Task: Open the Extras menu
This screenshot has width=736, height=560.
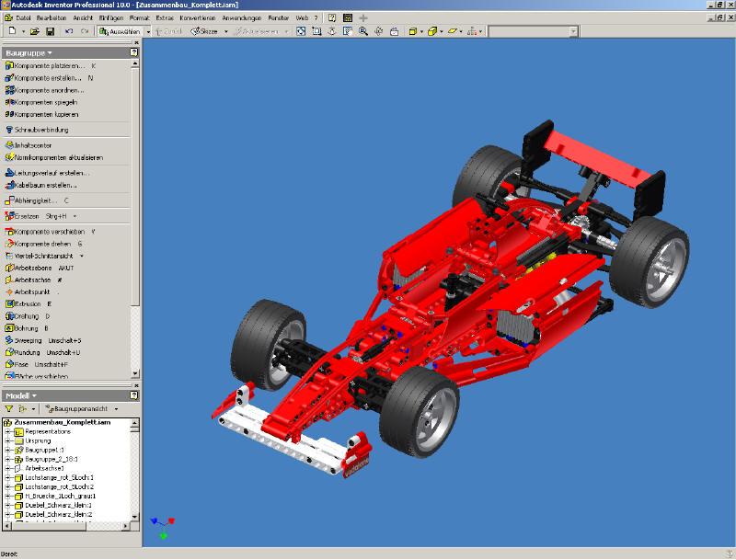Action: coord(162,15)
